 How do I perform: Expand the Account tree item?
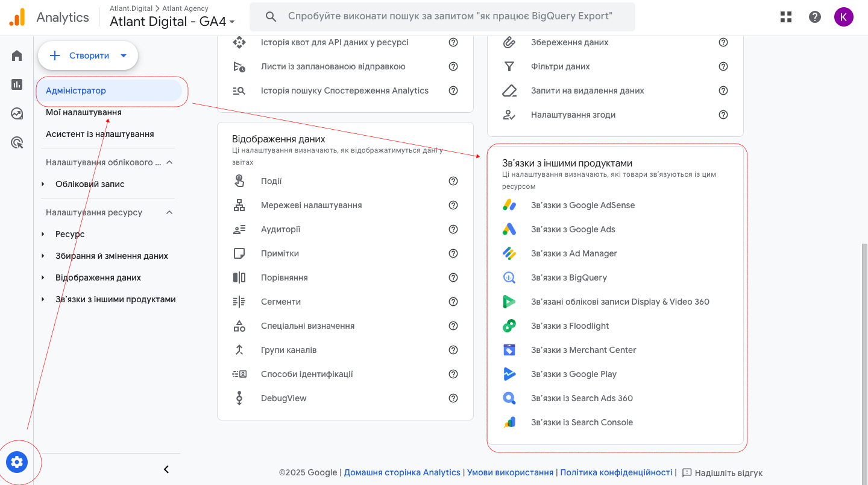coord(43,184)
